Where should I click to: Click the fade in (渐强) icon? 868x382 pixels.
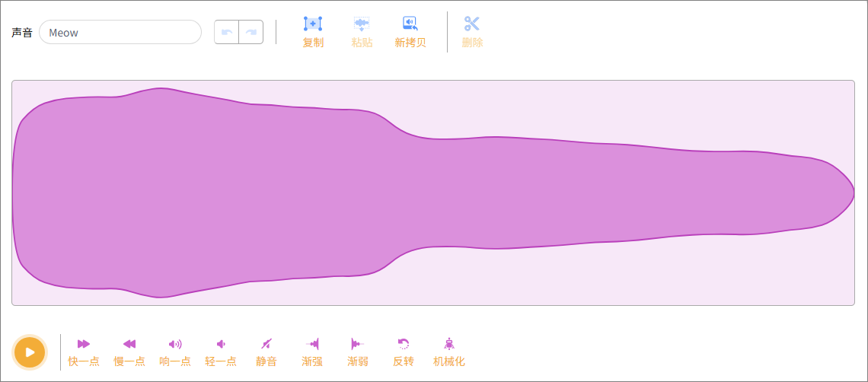[x=312, y=344]
